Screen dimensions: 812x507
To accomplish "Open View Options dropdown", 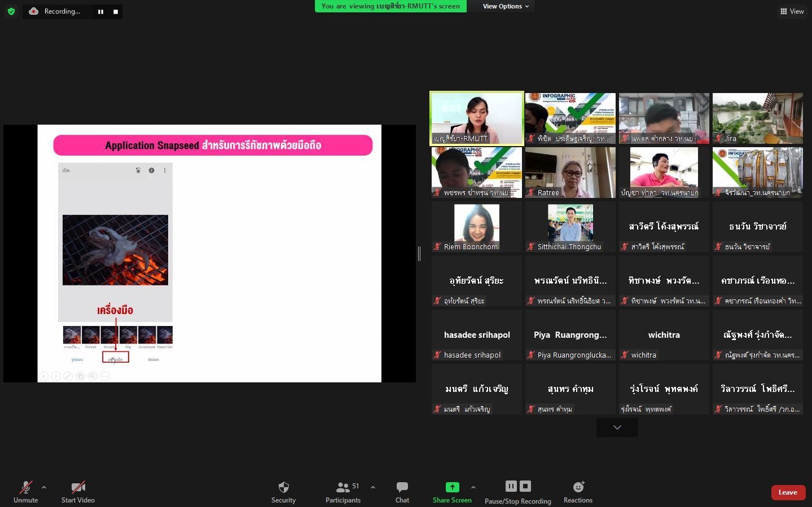I will (506, 6).
